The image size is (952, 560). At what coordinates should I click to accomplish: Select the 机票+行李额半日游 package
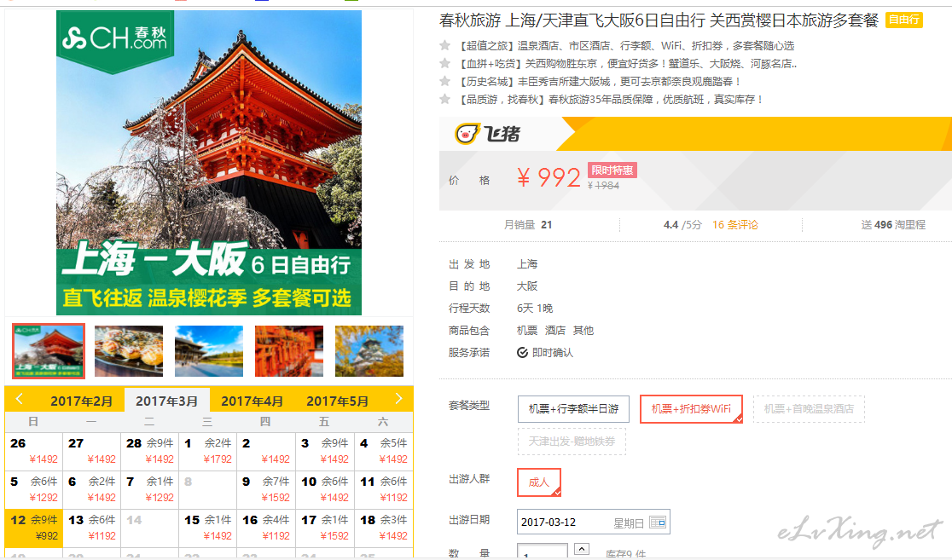point(573,409)
